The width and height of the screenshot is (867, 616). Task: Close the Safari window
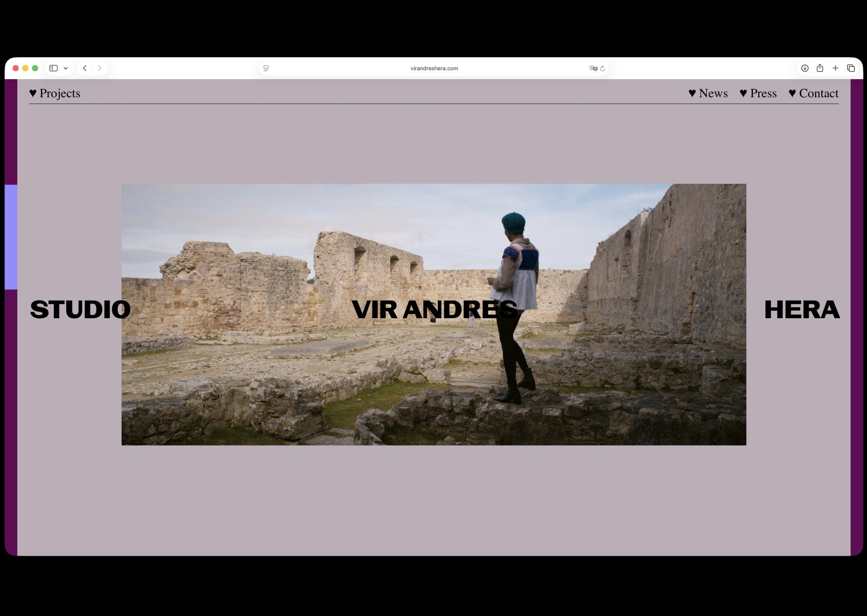[16, 68]
